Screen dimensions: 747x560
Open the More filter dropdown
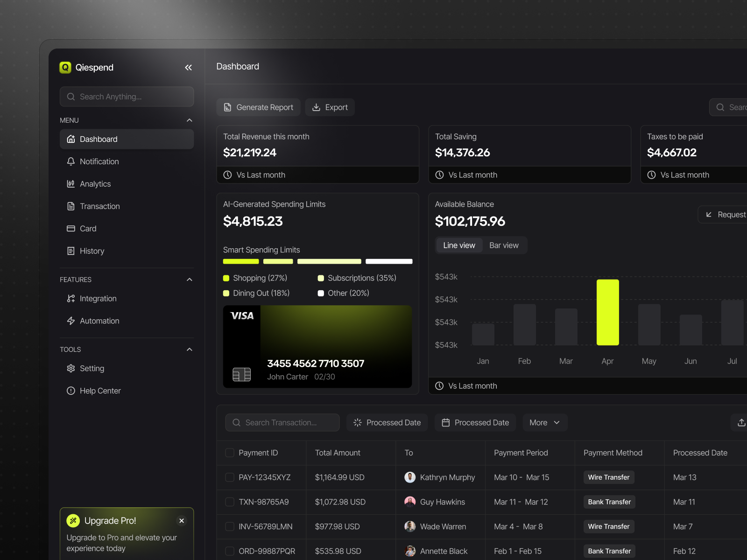[x=544, y=422]
